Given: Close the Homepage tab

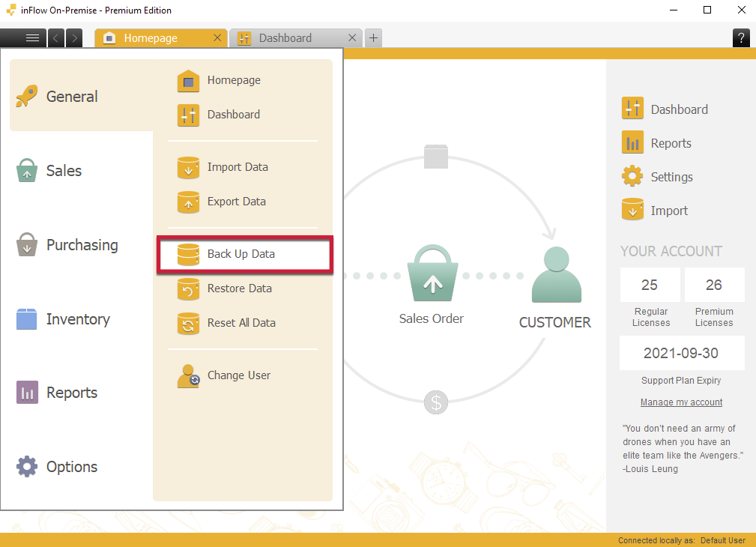Looking at the screenshot, I should 217,37.
